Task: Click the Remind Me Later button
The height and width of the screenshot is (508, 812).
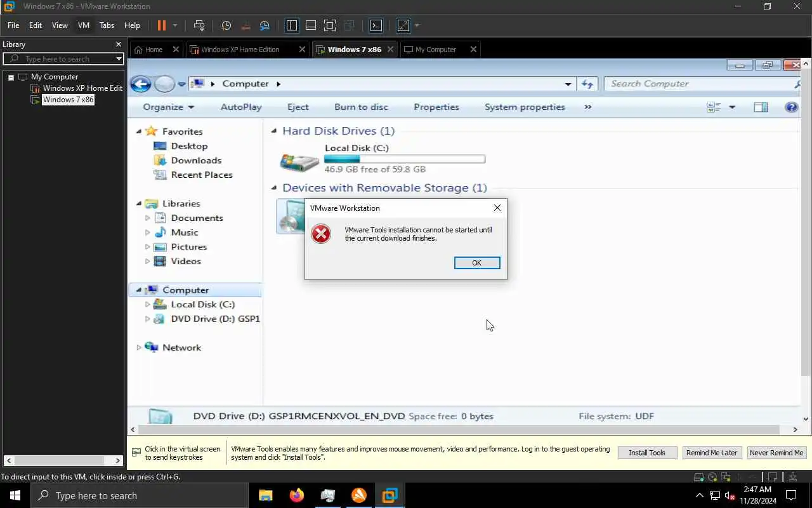Action: tap(712, 453)
